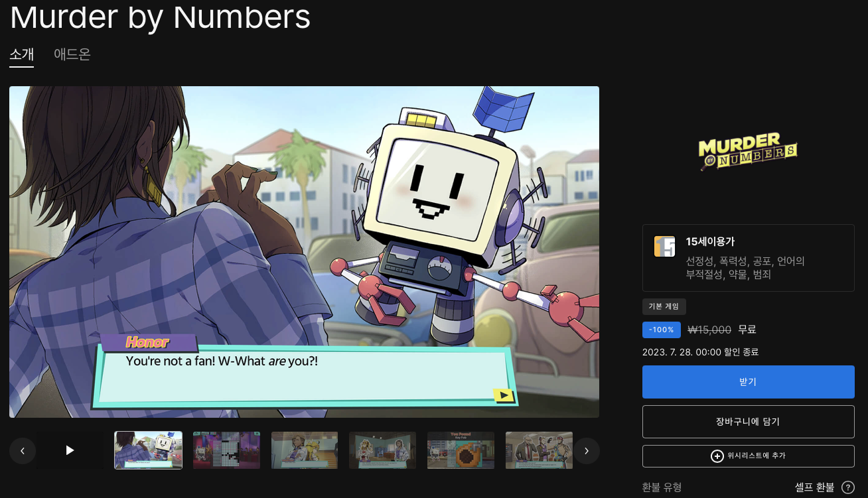Click the ₩15,000 original price
This screenshot has width=868, height=498.
tap(709, 330)
